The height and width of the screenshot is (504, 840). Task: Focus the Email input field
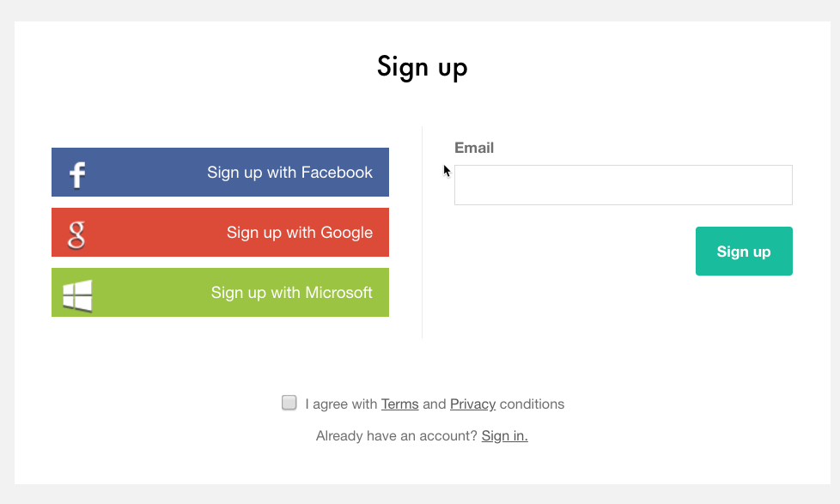tap(623, 185)
